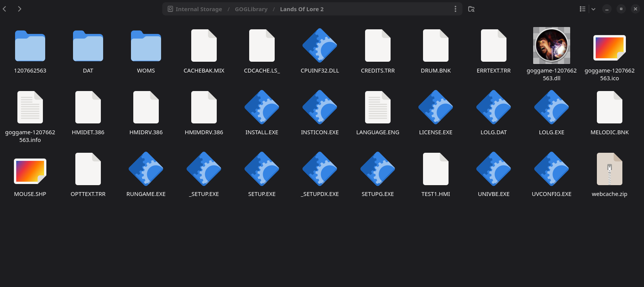Click the UNIVBE.EXE file name label
Screen dimensions: 644x287
pos(494,194)
